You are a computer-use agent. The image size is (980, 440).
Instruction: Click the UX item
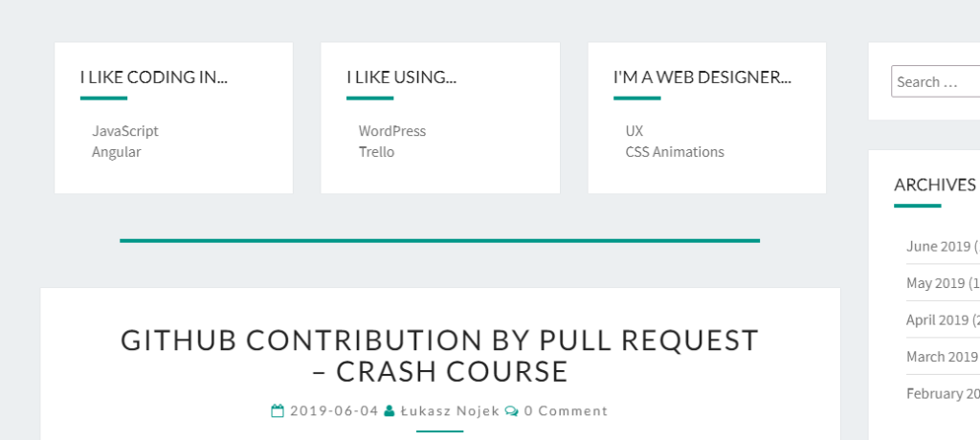point(635,131)
